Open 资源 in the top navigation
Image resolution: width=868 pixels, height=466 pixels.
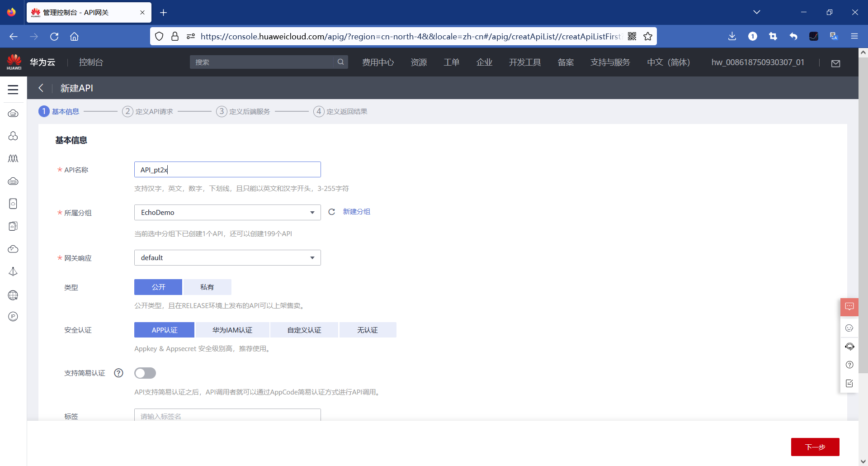point(419,62)
